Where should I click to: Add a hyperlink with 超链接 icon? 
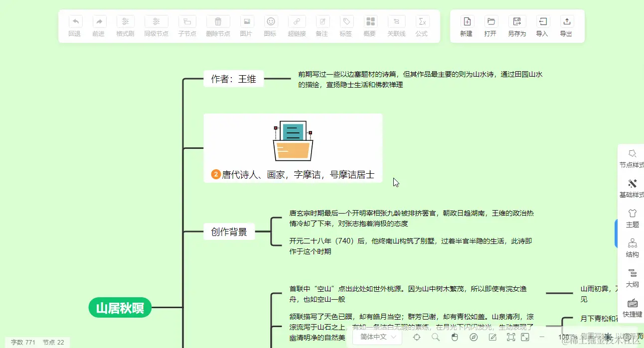click(x=297, y=26)
